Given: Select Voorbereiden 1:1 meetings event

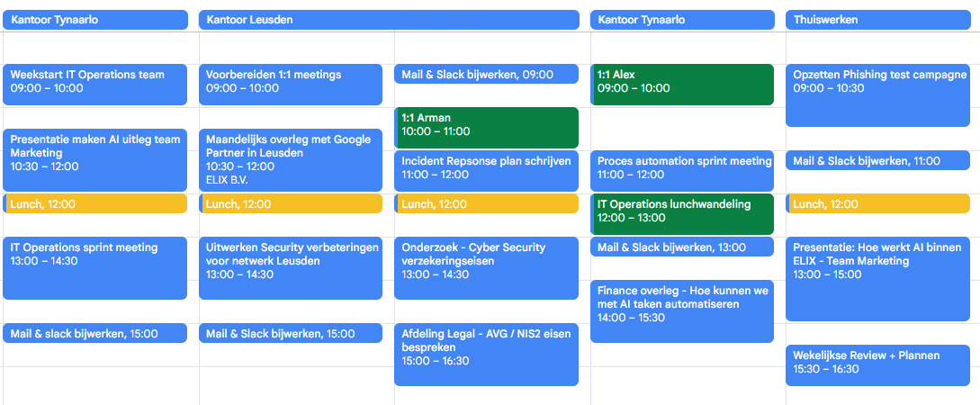Looking at the screenshot, I should click(x=291, y=85).
